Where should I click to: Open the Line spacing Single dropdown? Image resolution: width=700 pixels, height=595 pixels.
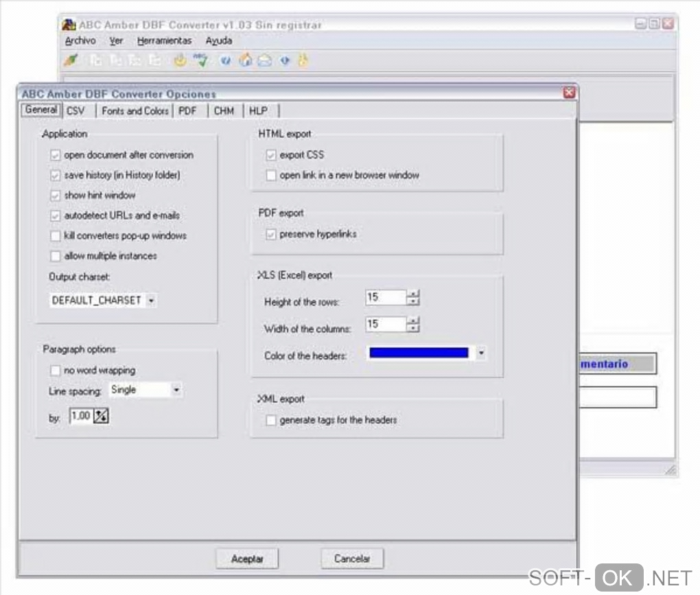(176, 390)
